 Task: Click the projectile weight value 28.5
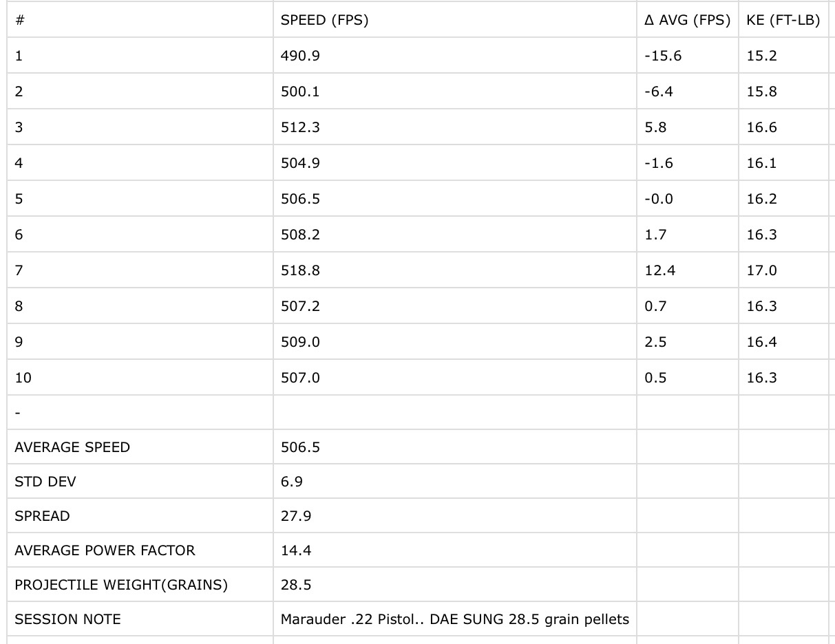(x=296, y=585)
